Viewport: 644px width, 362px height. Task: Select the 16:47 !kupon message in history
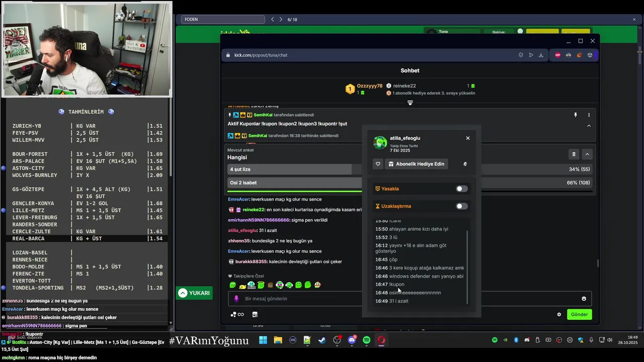pos(389,285)
